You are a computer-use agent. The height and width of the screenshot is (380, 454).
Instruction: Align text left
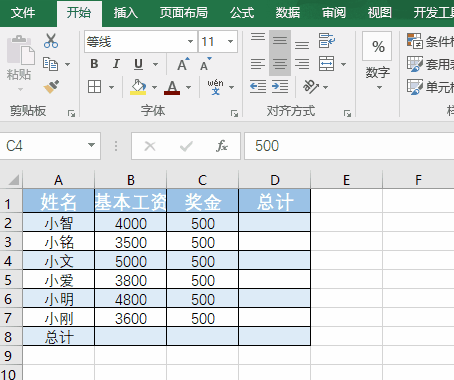point(258,64)
